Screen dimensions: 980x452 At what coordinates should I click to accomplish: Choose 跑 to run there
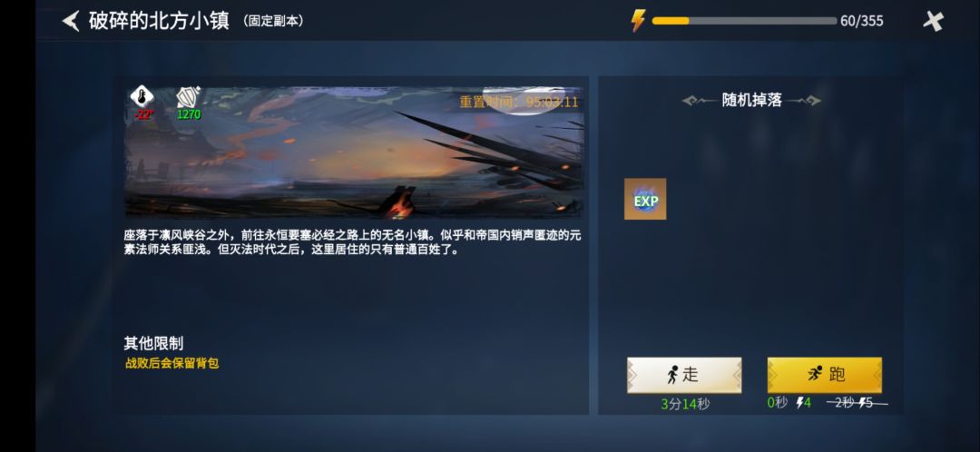click(824, 375)
